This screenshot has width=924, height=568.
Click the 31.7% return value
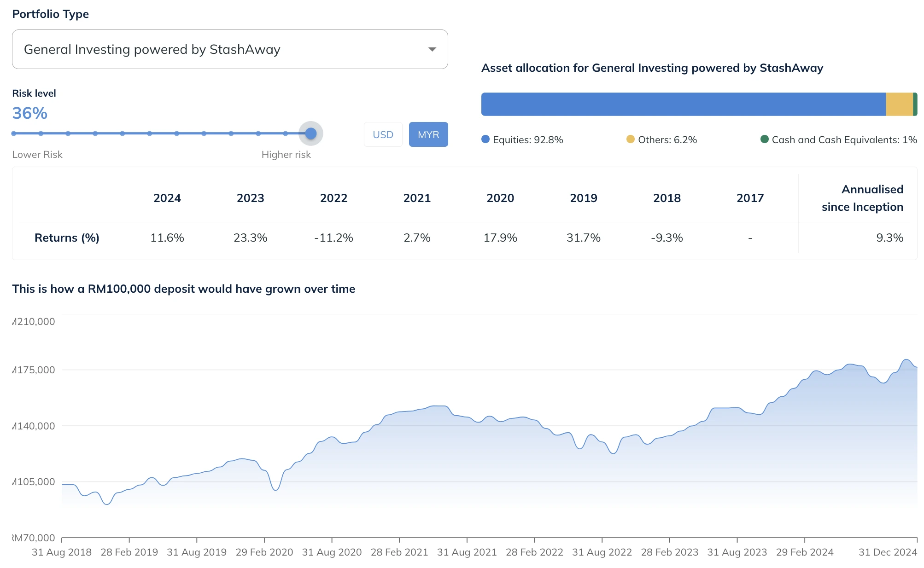[584, 238]
